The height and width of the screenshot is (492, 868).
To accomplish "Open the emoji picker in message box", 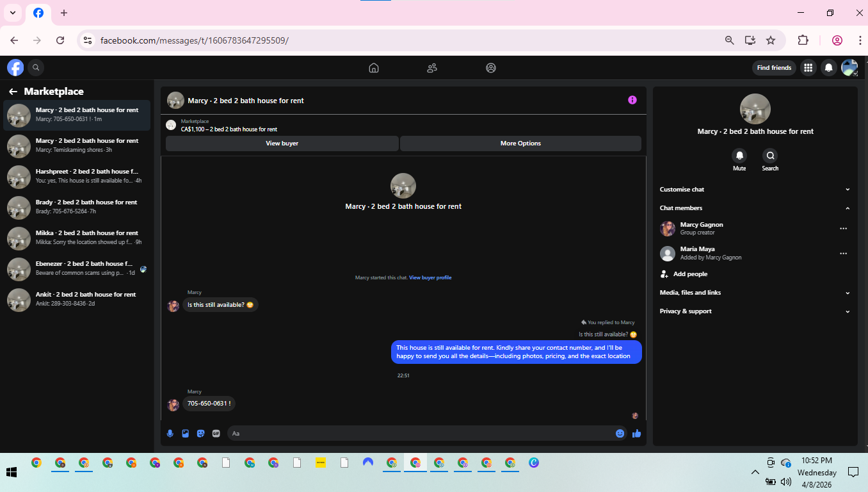I will tap(620, 434).
